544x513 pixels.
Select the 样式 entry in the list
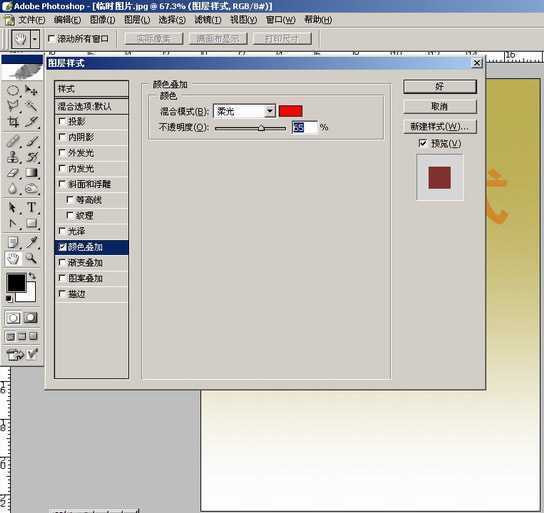pos(92,89)
